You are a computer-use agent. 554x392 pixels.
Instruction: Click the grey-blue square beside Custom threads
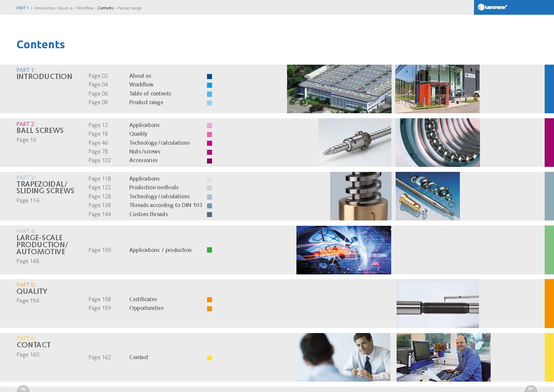point(209,214)
